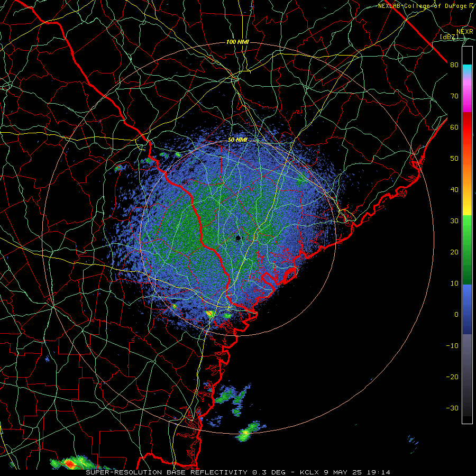476x476 pixels.
Task: Click the -10 dBZ scale value
Action: pos(452,346)
